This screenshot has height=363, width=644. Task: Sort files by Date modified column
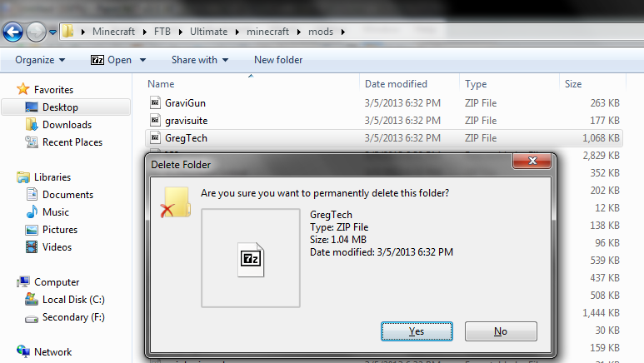click(396, 84)
